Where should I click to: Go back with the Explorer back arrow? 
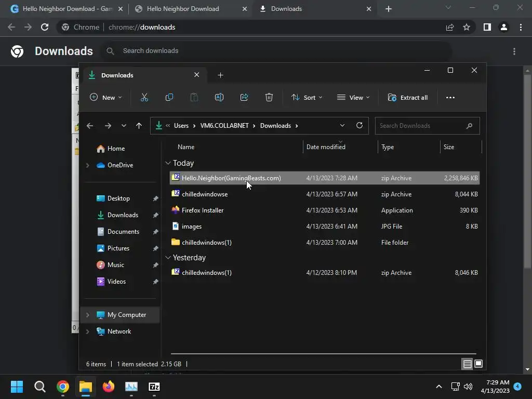pyautogui.click(x=90, y=126)
